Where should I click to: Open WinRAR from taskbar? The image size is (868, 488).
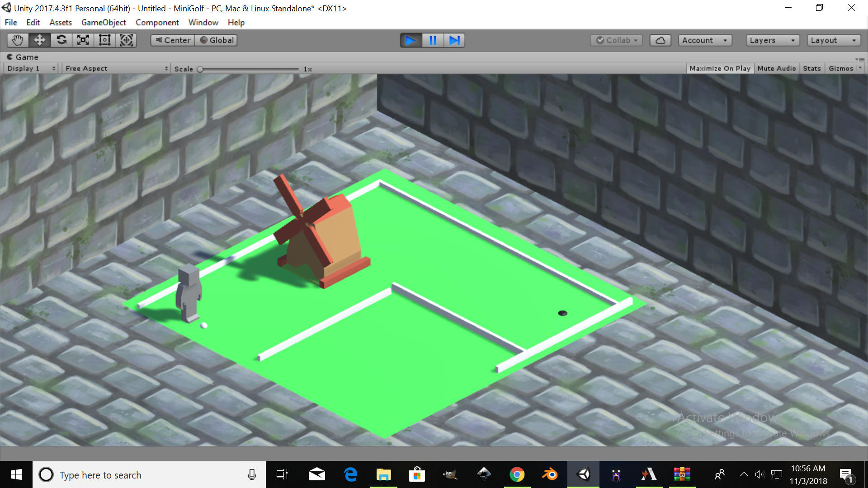(682, 474)
